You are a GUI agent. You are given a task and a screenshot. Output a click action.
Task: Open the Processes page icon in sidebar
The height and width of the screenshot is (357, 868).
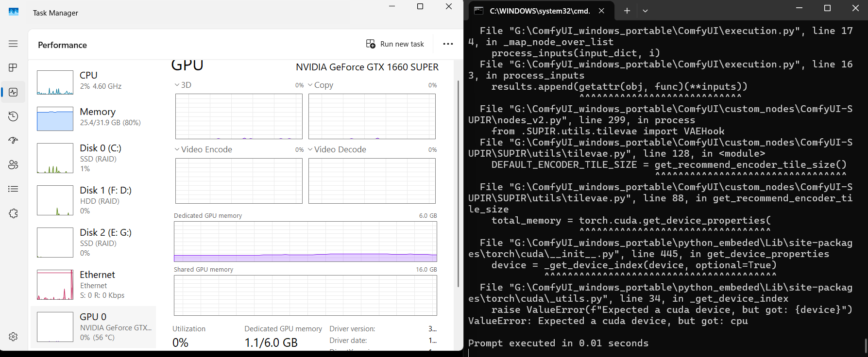point(13,67)
